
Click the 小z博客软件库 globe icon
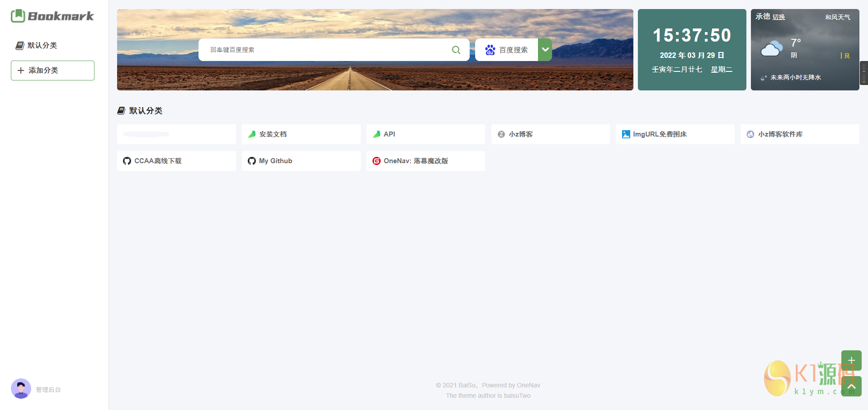click(x=750, y=134)
